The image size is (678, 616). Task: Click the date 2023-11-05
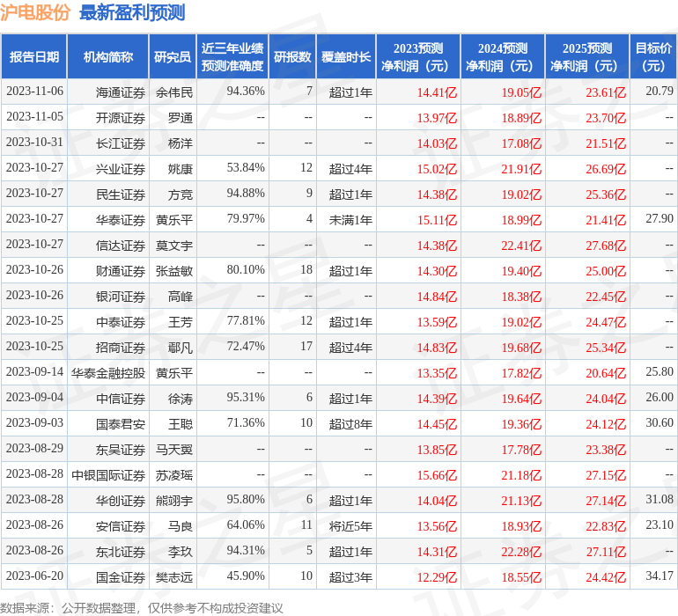pyautogui.click(x=34, y=117)
